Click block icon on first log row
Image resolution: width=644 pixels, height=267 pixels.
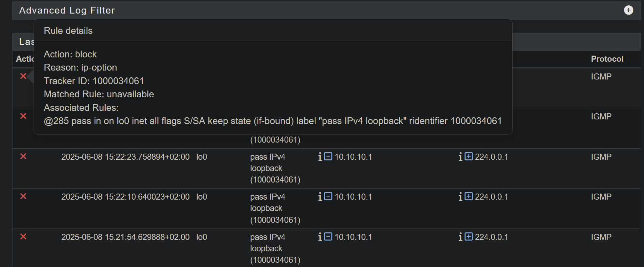23,76
